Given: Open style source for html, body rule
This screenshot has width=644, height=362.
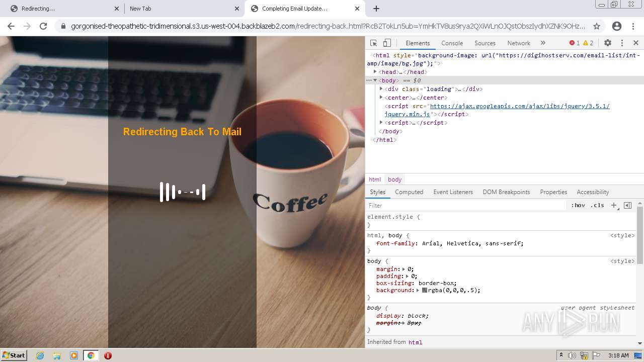Looking at the screenshot, I should coord(622,235).
